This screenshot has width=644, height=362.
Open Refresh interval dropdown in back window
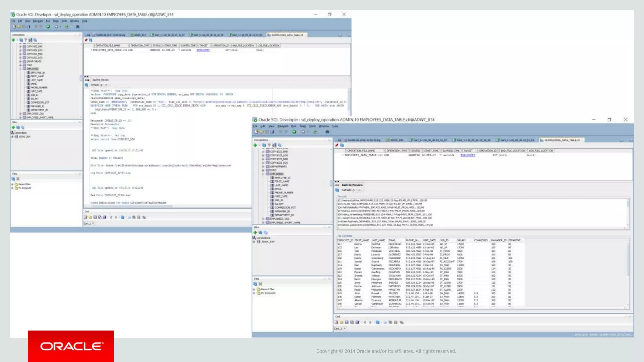click(106, 85)
